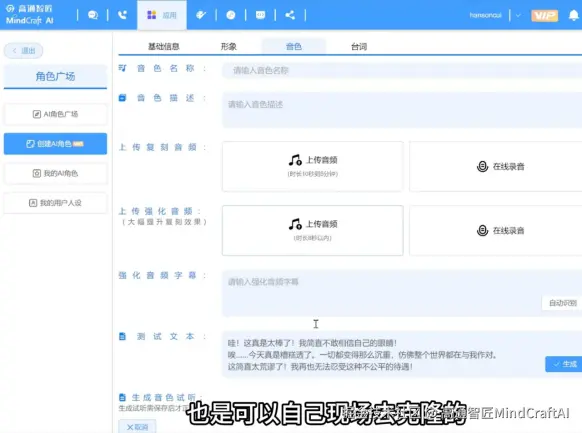
Task: Click 在线录音 for 强化音频
Action: pos(496,230)
